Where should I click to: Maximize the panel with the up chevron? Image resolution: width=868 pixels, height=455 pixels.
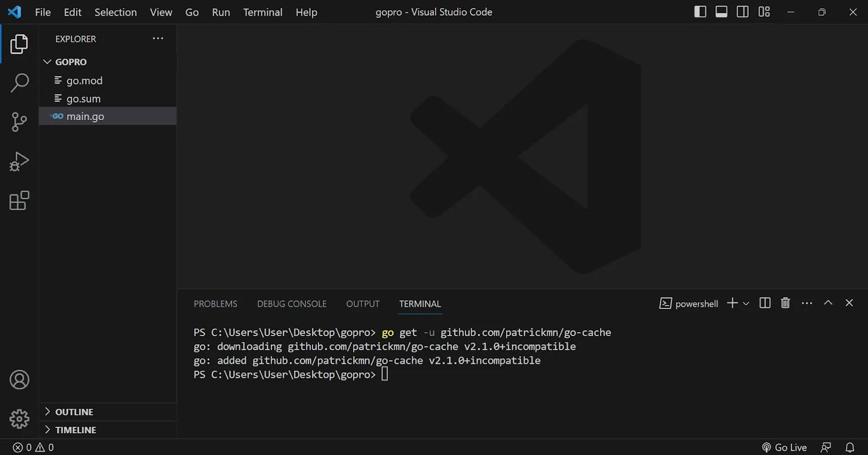[x=828, y=303]
